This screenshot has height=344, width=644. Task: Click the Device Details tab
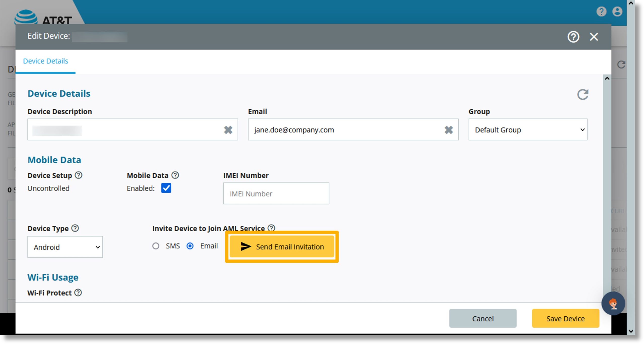(x=47, y=61)
